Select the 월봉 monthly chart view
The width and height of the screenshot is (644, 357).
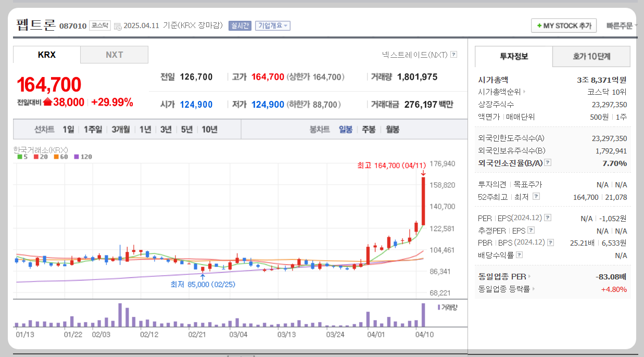tap(392, 129)
